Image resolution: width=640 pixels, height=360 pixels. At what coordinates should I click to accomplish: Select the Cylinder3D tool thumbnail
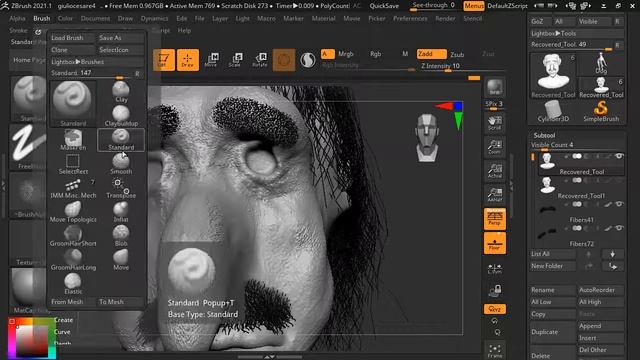point(553,111)
